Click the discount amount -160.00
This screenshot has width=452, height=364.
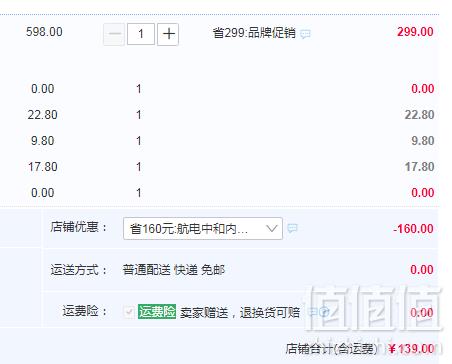click(x=413, y=229)
